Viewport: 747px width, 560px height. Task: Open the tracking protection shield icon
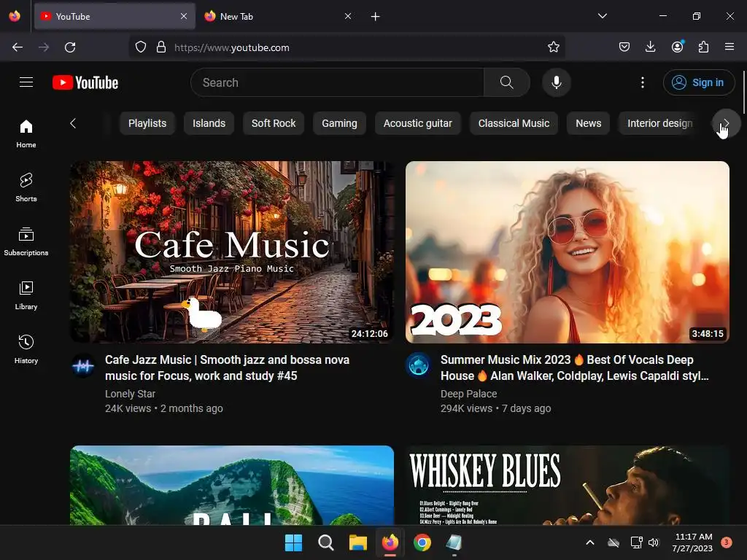click(x=141, y=47)
